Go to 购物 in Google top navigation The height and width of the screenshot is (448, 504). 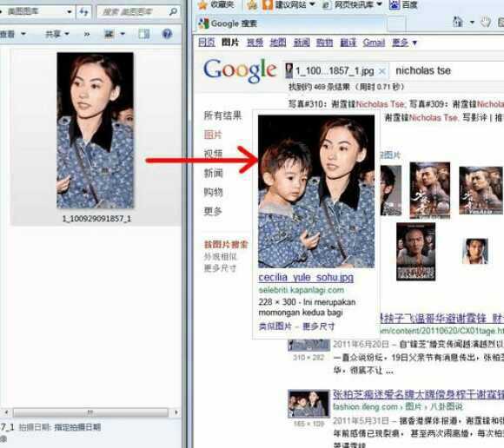pyautogui.click(x=325, y=43)
